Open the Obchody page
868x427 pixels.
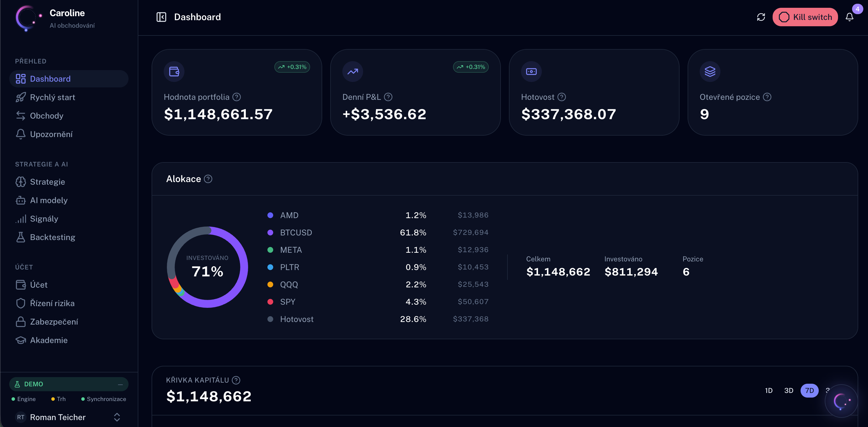tap(69, 116)
